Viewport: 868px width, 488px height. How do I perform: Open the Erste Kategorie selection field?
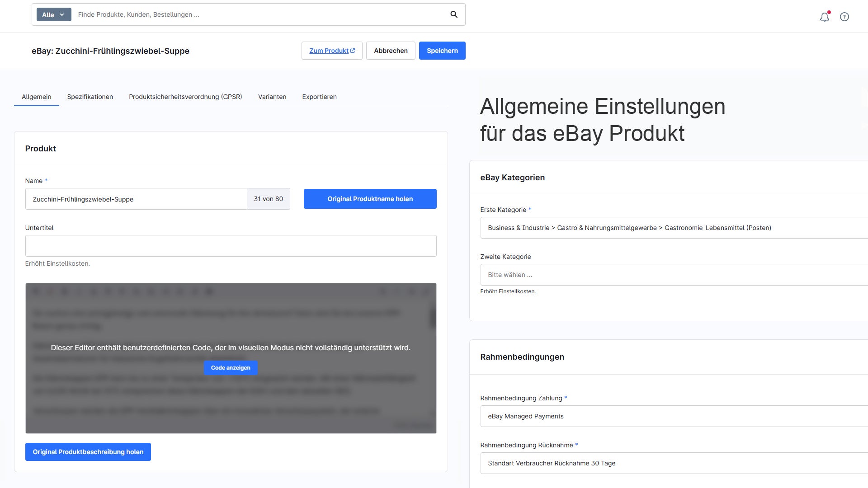(x=674, y=228)
